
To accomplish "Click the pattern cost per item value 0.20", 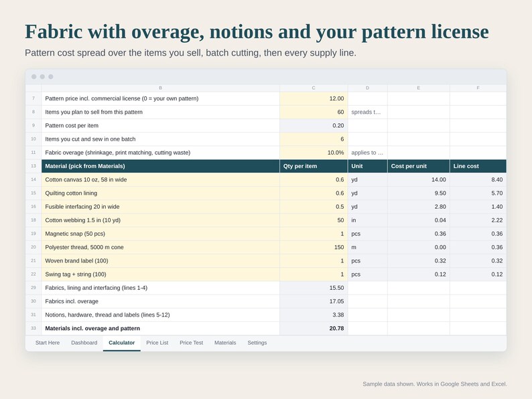I will pos(314,126).
